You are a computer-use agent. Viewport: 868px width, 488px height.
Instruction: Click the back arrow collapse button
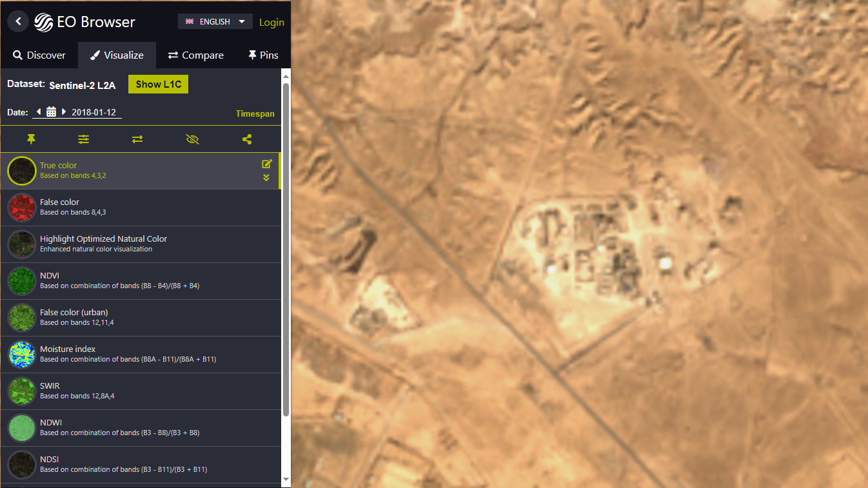click(19, 21)
